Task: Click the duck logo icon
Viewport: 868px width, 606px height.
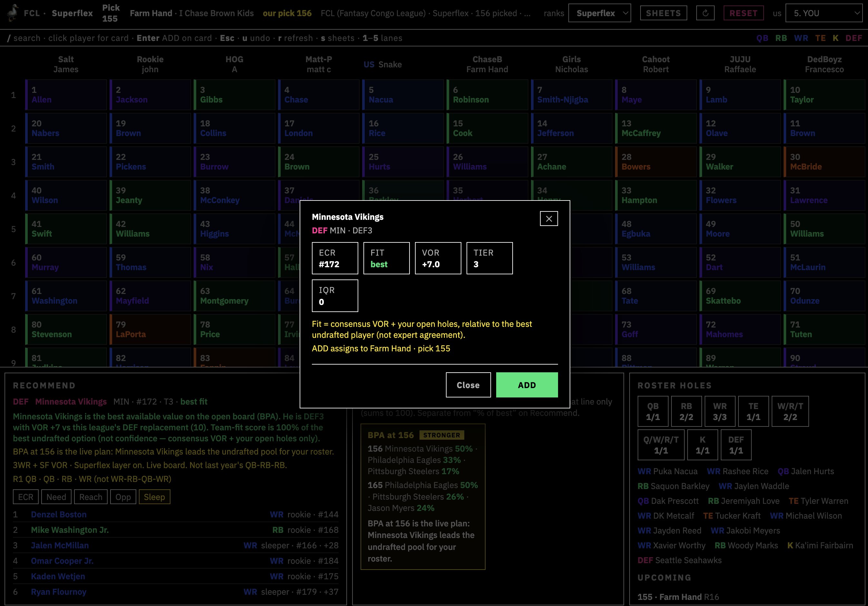Action: point(13,13)
